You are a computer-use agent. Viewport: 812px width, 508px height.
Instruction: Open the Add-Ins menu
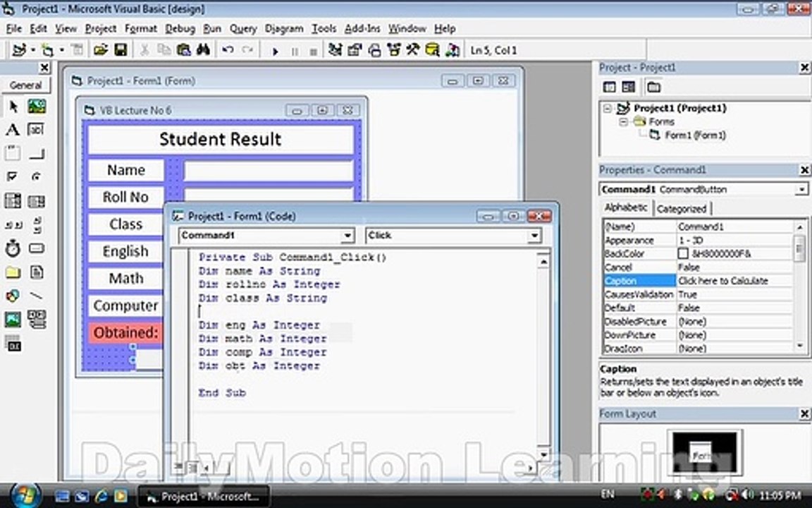coord(362,28)
